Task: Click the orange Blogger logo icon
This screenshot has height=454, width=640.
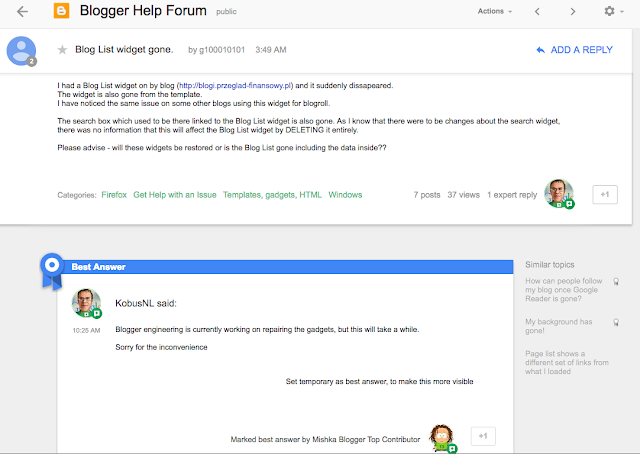Action: (x=61, y=11)
